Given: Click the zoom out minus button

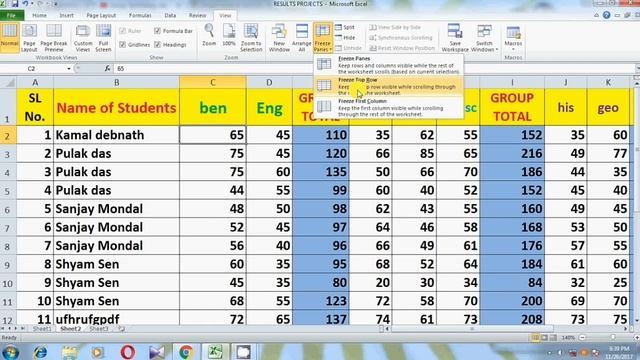Looking at the screenshot, I should tap(582, 338).
